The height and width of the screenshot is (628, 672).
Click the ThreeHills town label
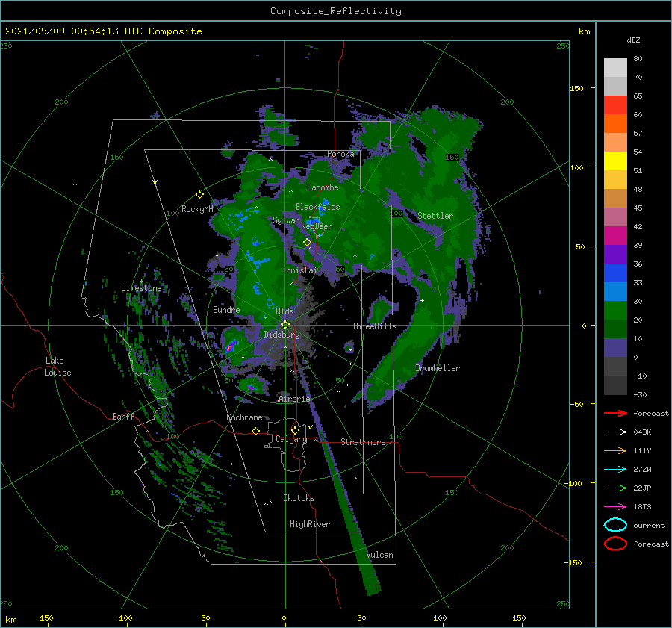pos(375,326)
